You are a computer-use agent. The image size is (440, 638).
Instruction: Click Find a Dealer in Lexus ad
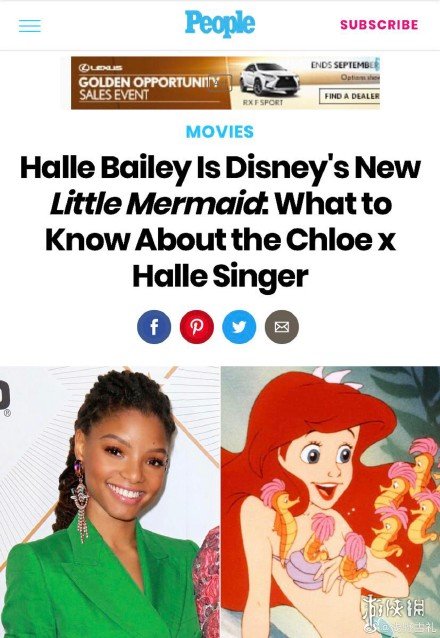pos(350,96)
